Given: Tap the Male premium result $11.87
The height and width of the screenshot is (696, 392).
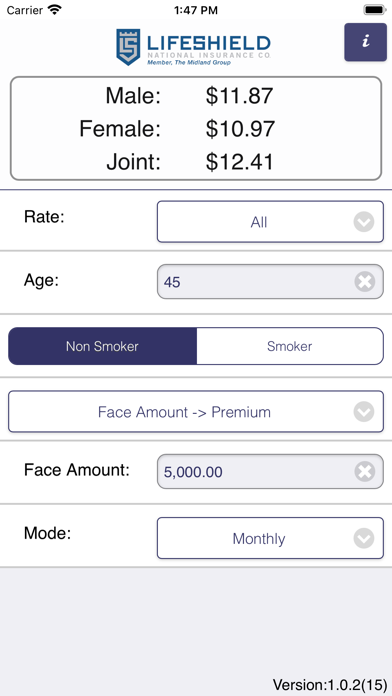Looking at the screenshot, I should click(x=239, y=96).
